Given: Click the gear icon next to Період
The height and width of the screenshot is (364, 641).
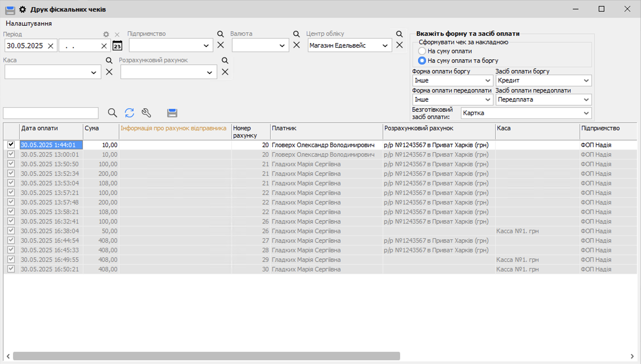Looking at the screenshot, I should [x=106, y=34].
